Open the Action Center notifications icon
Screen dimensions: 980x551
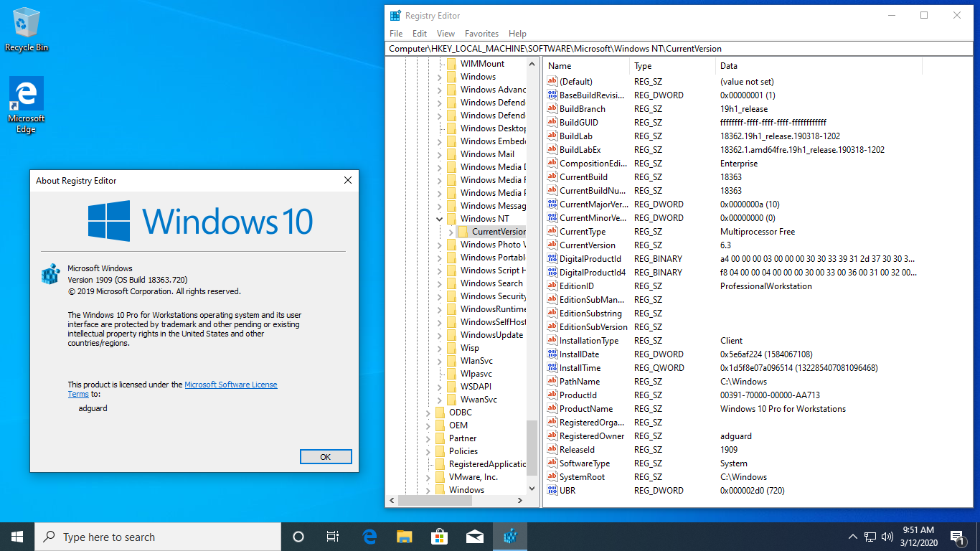956,537
